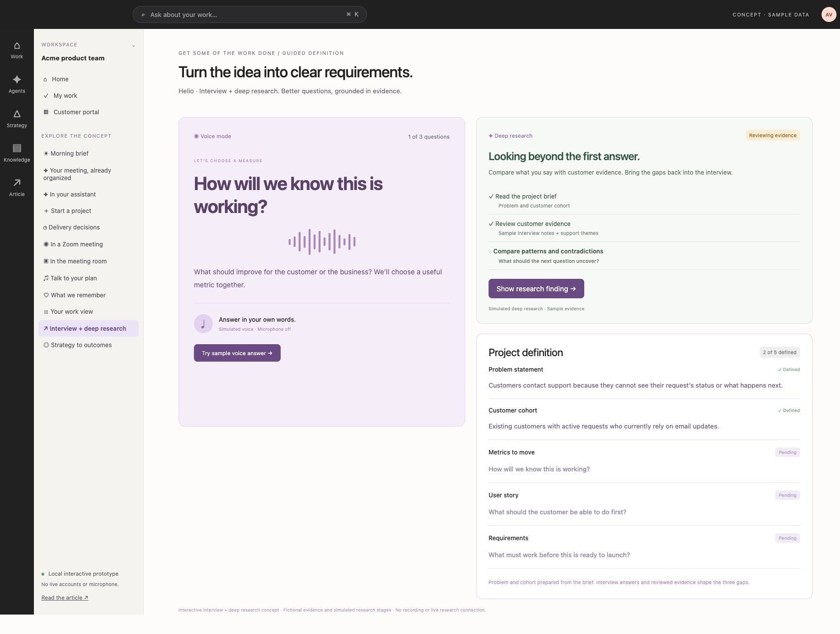Click Pending badge for Requirements

[x=788, y=538]
